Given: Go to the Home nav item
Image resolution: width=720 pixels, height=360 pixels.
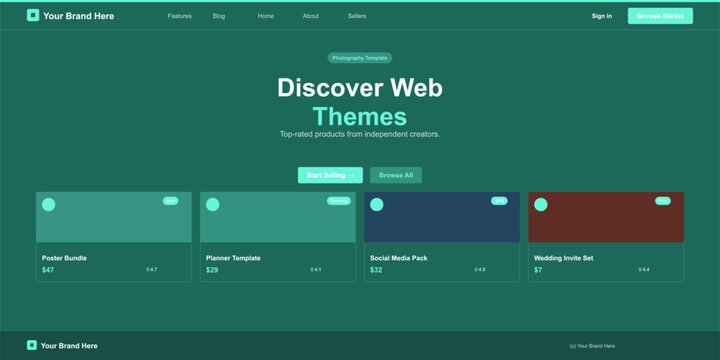Looking at the screenshot, I should coord(266,16).
